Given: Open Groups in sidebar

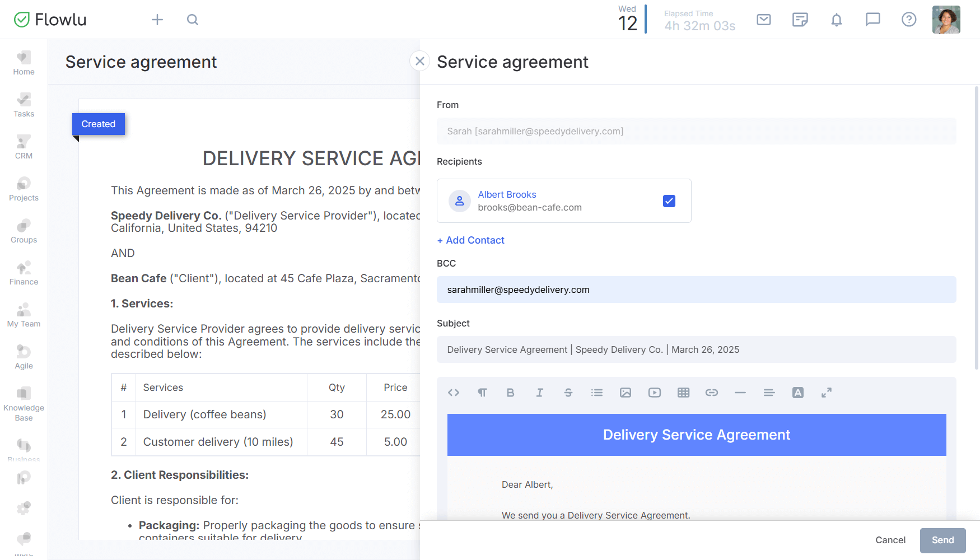Looking at the screenshot, I should tap(24, 231).
